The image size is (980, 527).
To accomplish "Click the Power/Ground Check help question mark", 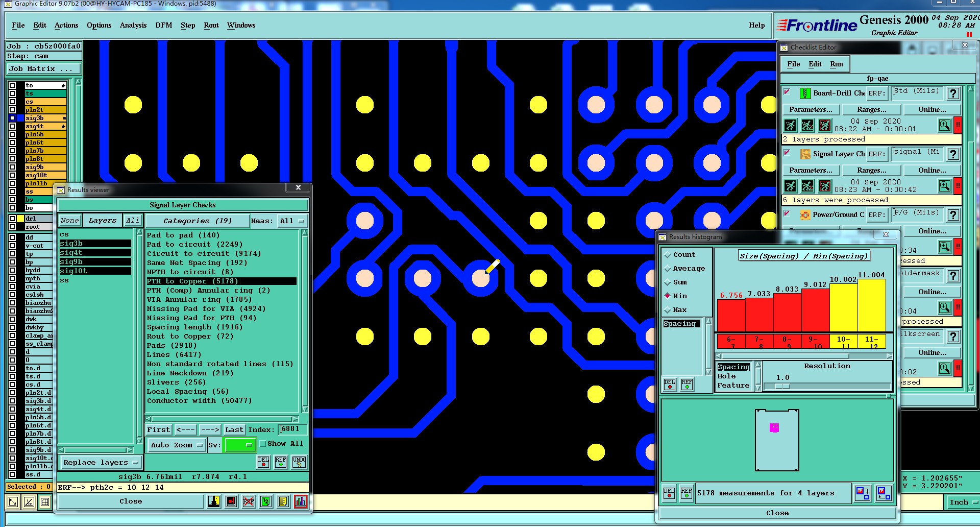I will 953,215.
